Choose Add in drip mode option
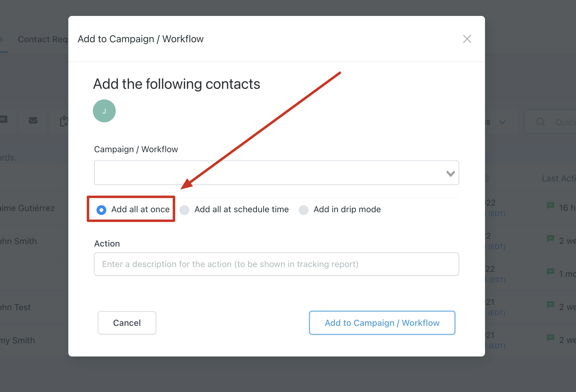This screenshot has width=576, height=392. [304, 210]
